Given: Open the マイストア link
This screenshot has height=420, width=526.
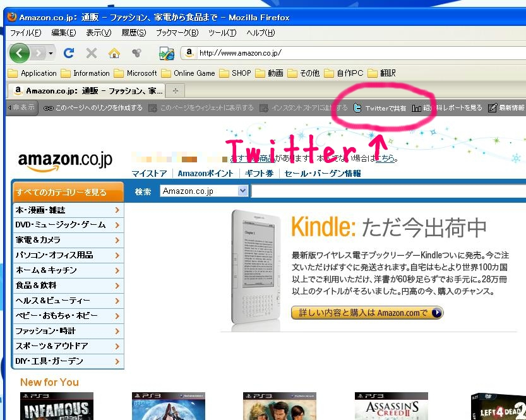Looking at the screenshot, I should [149, 174].
